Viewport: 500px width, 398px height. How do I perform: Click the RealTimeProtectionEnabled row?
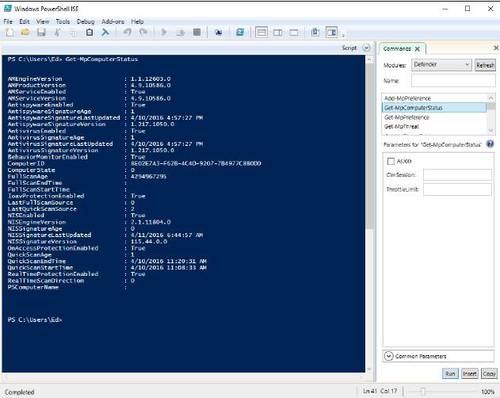click(x=76, y=274)
